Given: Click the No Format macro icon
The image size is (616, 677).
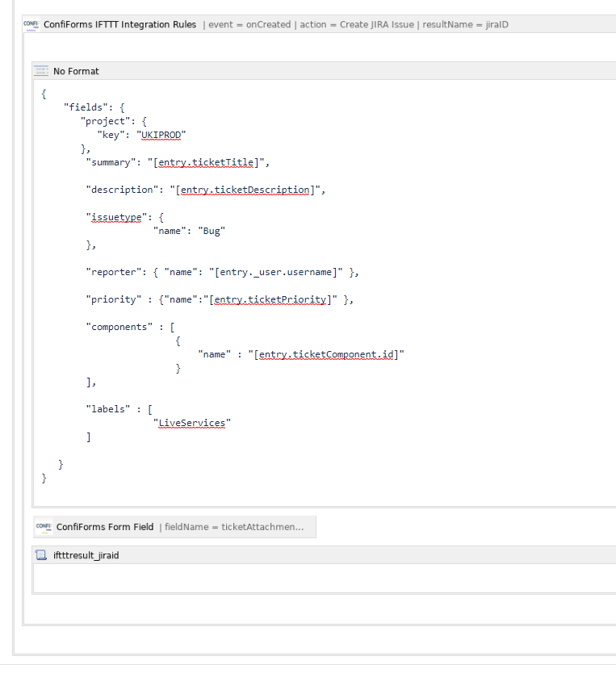Looking at the screenshot, I should coord(41,71).
